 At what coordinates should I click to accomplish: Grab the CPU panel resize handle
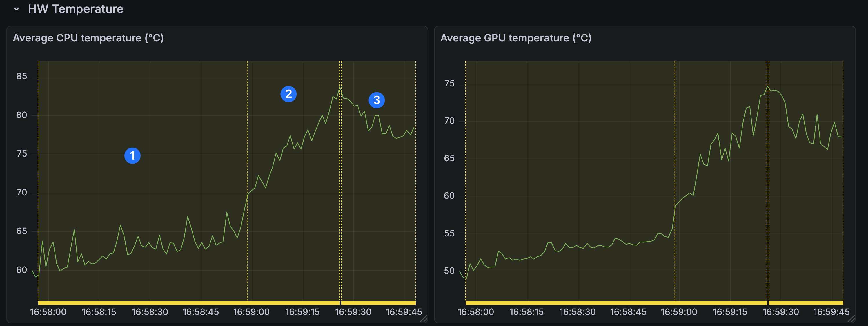424,318
